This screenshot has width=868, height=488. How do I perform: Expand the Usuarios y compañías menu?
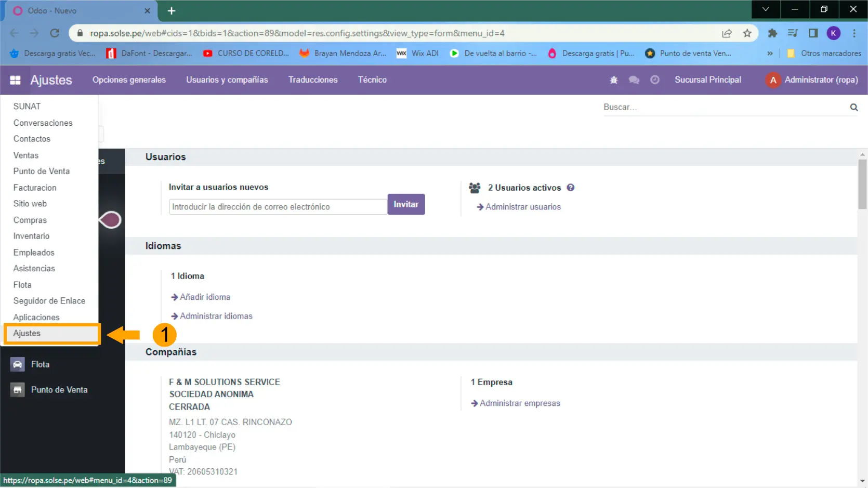(x=227, y=80)
